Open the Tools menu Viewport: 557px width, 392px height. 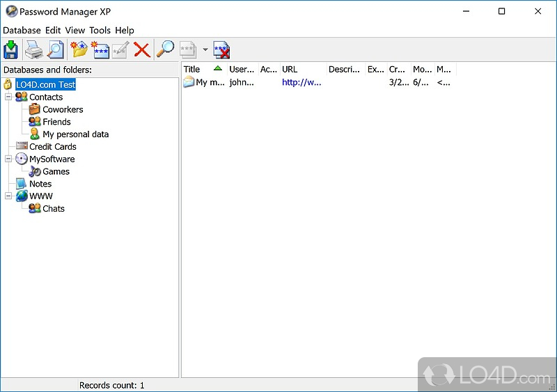(x=100, y=31)
